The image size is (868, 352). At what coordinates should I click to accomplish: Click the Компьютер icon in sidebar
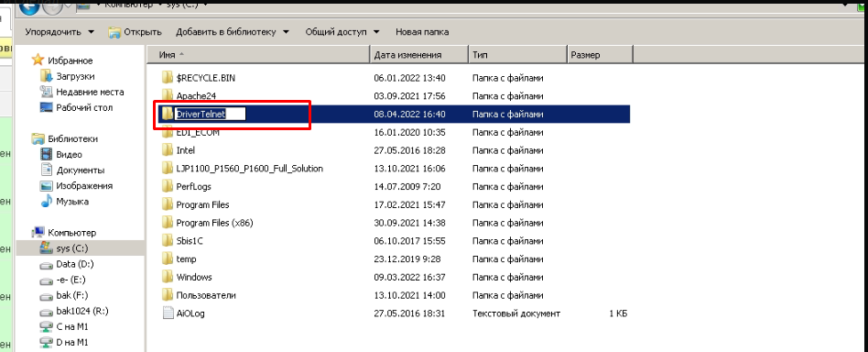pyautogui.click(x=38, y=232)
